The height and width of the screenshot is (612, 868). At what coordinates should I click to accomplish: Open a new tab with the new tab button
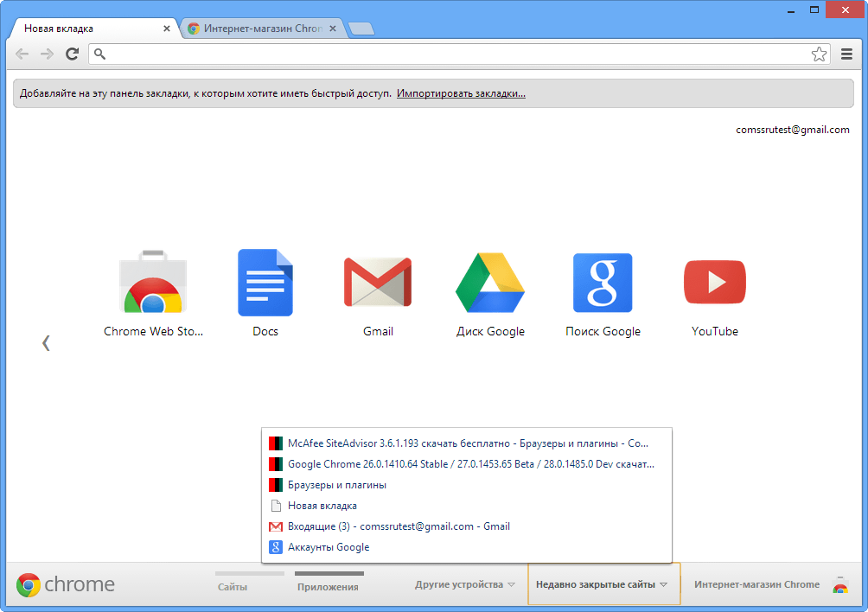click(361, 29)
